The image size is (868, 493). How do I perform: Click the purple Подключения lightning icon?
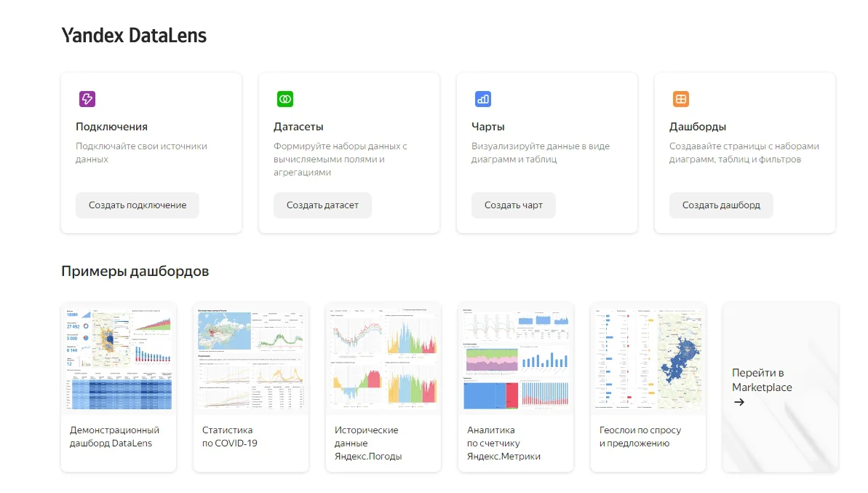point(87,99)
